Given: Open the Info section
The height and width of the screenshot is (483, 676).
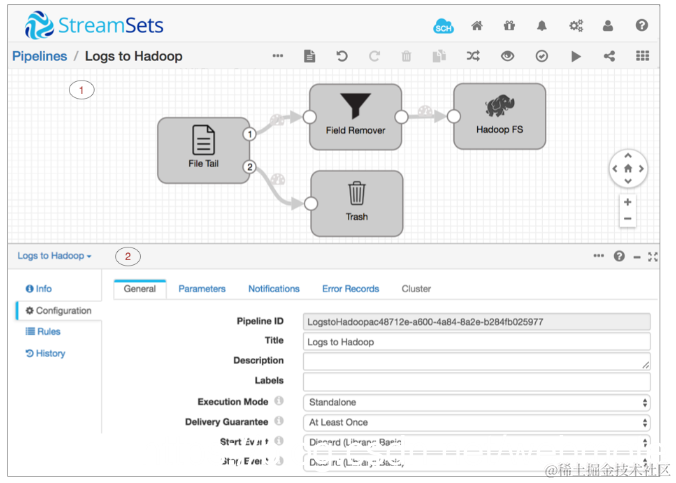Looking at the screenshot, I should pos(39,289).
